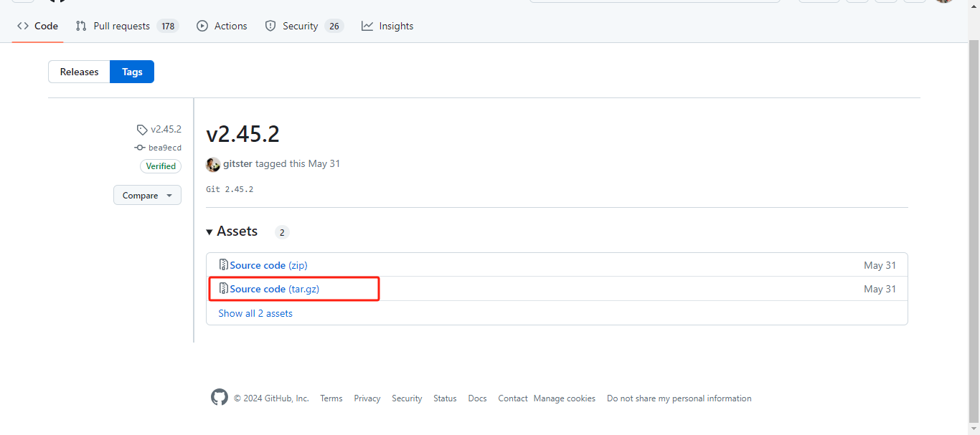Open the v2.45.2 release title link
Viewport: 980px width, 435px height.
[x=242, y=134]
